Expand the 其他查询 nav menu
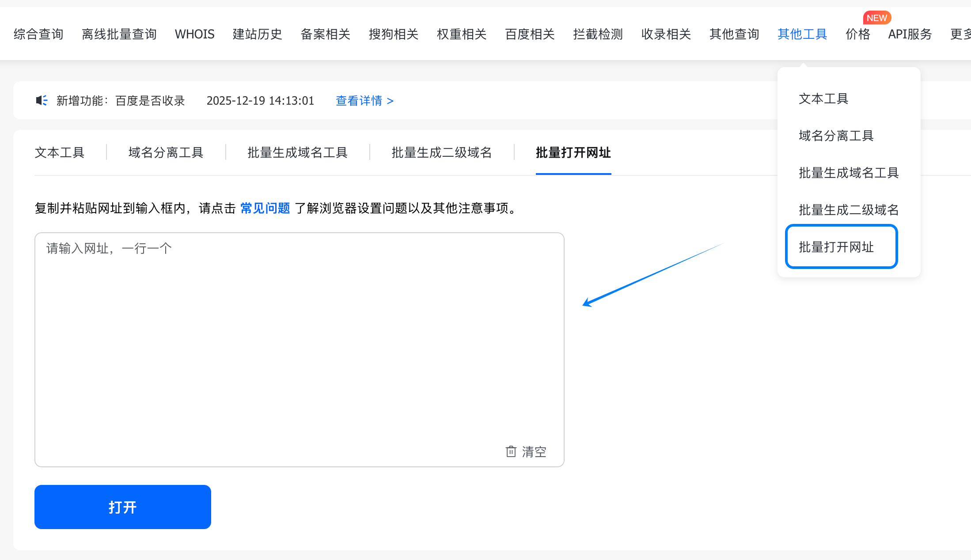This screenshot has width=971, height=560. [734, 34]
